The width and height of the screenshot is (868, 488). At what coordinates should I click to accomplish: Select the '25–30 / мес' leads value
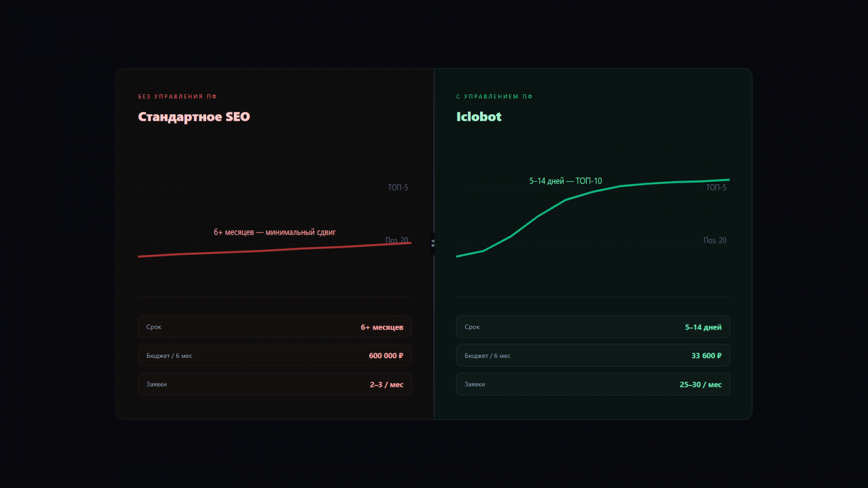tap(701, 384)
